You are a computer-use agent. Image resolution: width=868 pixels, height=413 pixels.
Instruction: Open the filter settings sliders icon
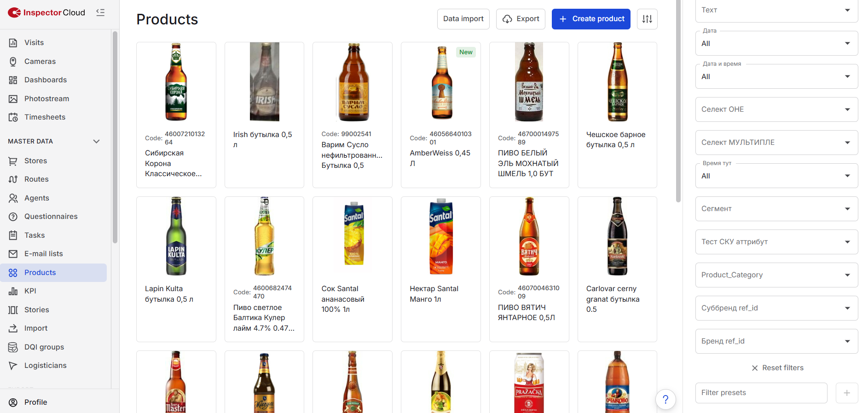(x=647, y=19)
